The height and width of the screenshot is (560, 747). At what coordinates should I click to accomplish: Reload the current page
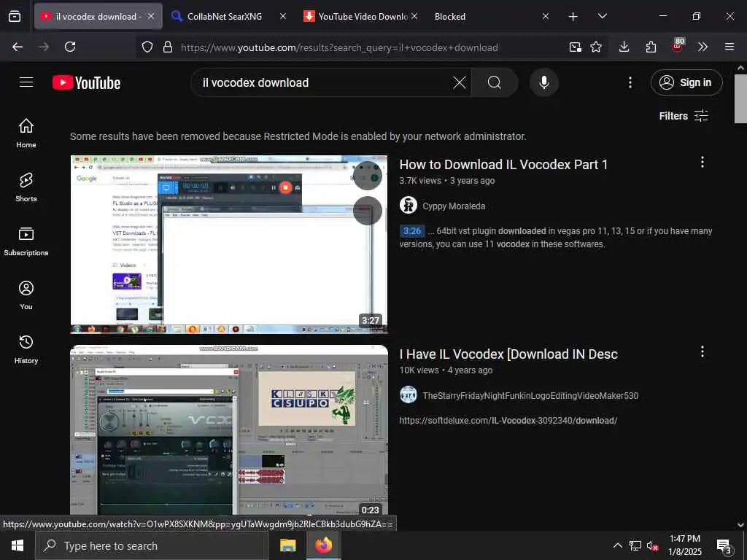coord(70,47)
